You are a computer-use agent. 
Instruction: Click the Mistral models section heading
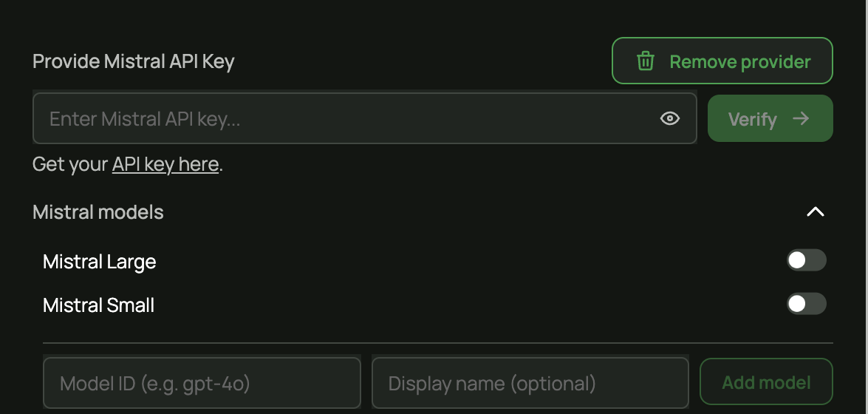(98, 213)
